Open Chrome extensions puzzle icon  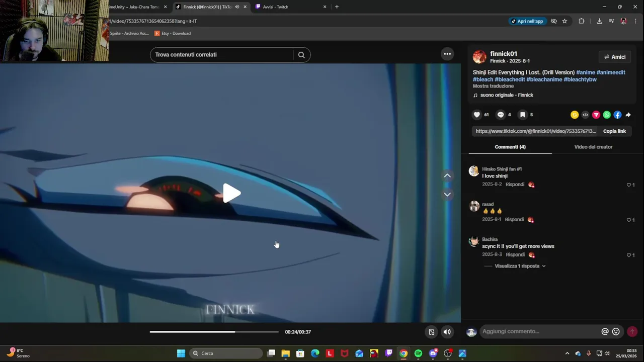click(582, 21)
